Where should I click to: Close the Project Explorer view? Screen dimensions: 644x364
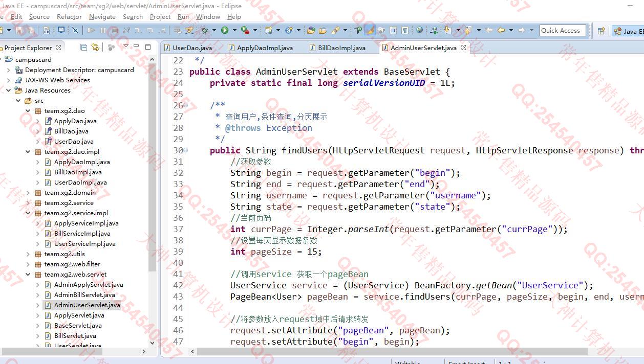58,48
